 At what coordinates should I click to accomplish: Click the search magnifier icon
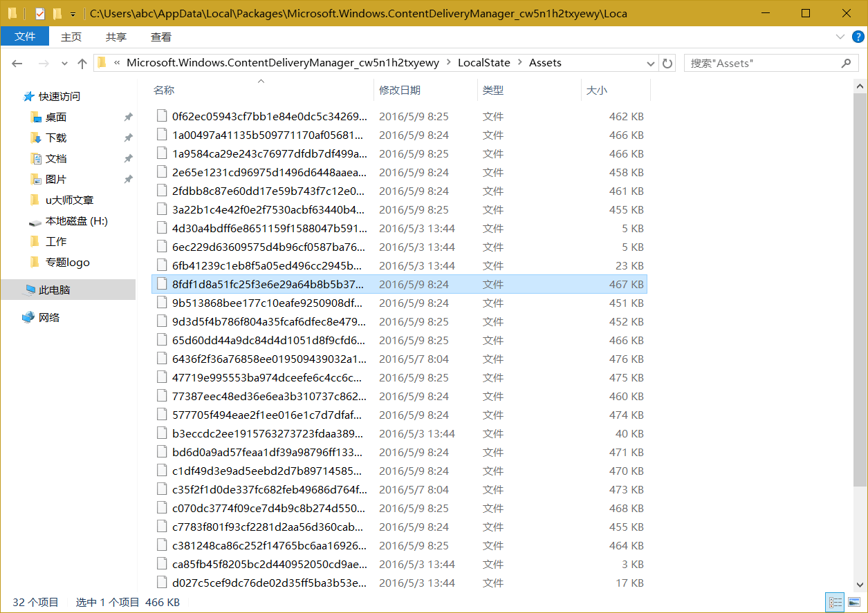click(x=846, y=63)
